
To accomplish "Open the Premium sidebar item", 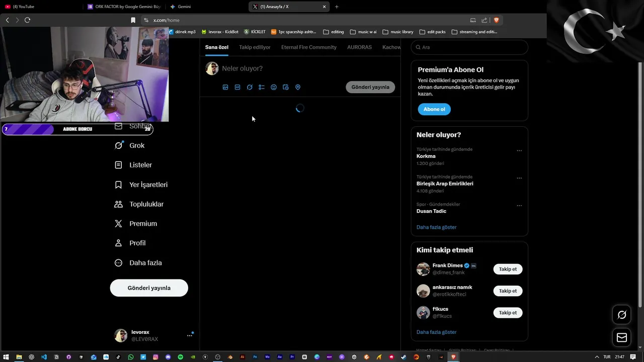I will (x=136, y=223).
